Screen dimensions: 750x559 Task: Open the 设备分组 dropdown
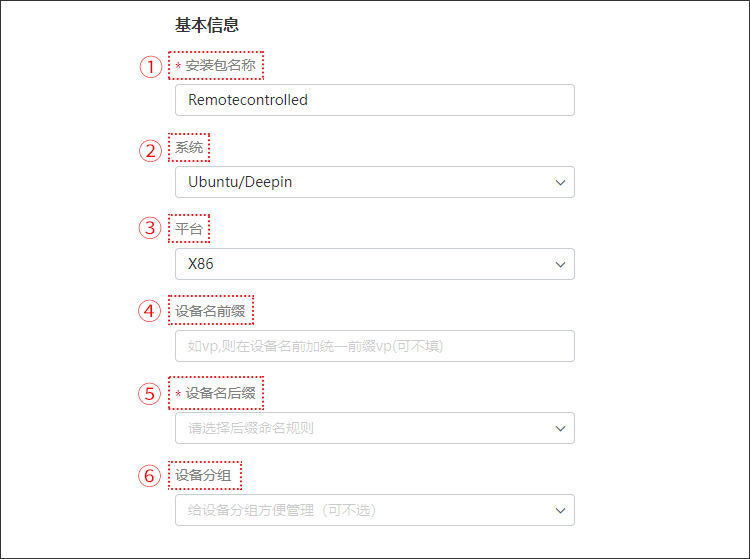click(x=374, y=510)
